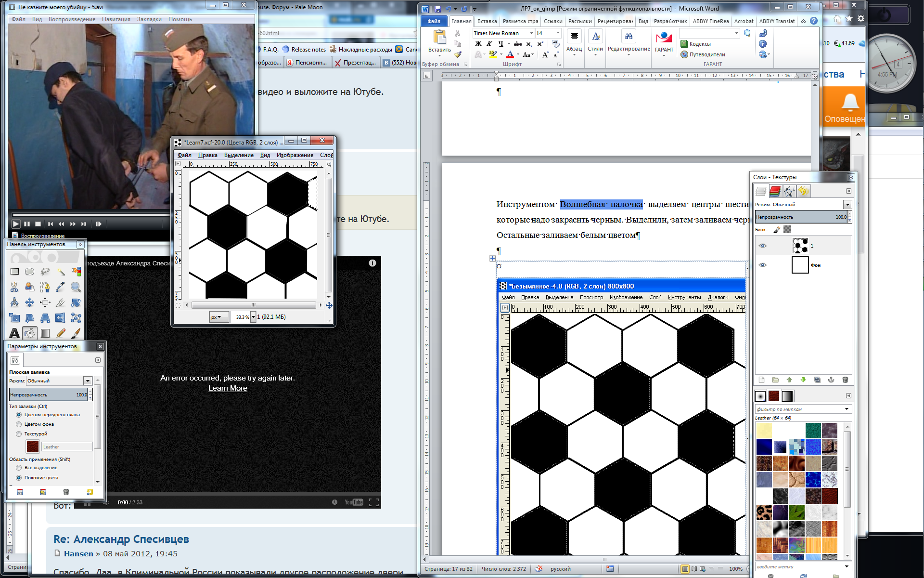This screenshot has width=924, height=578.
Task: Select the Paintbrush tool in GIMP toolbox
Action: 76,333
